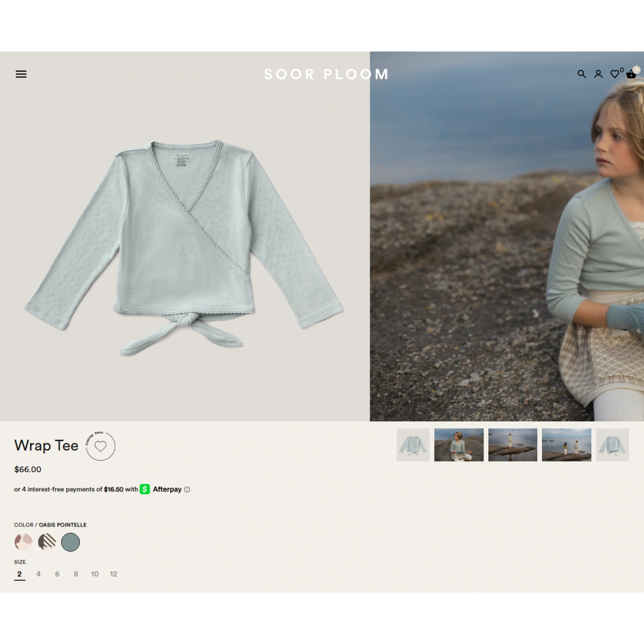
Task: Click the Afterpay logo
Action: tap(161, 489)
